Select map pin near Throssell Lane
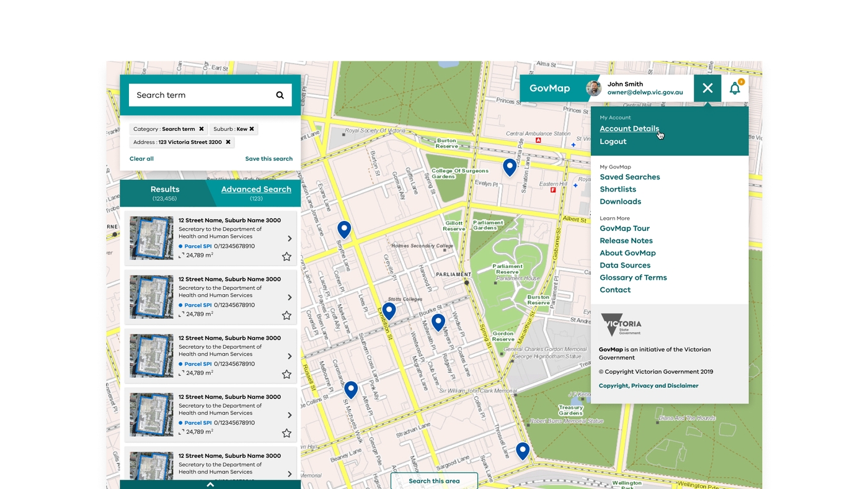 pos(523,451)
